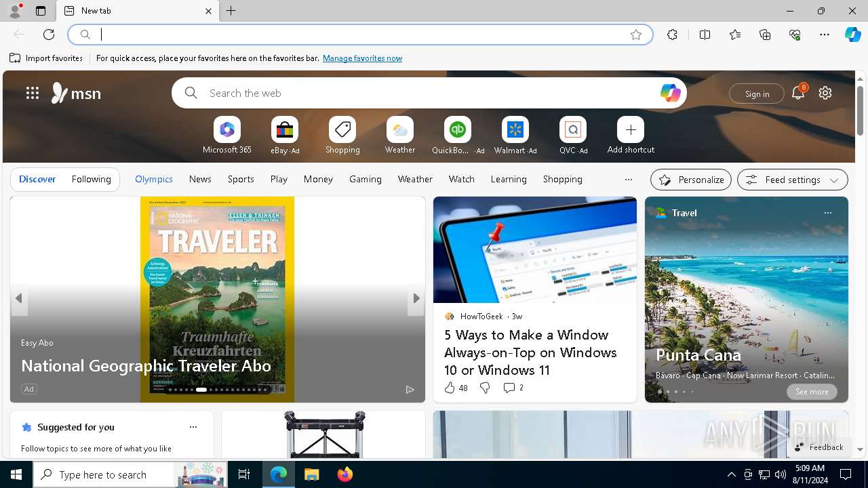Refresh the page
The image size is (868, 488).
coord(49,35)
